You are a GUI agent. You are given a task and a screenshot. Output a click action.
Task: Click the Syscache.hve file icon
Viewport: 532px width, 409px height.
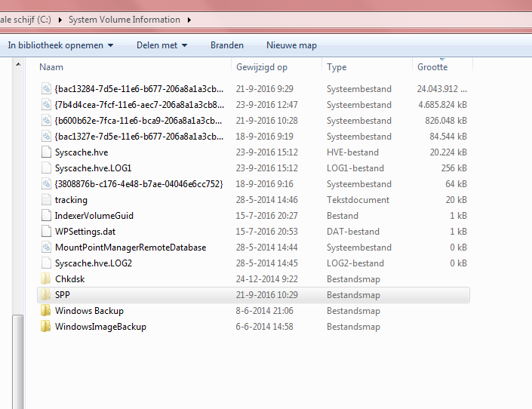point(46,152)
